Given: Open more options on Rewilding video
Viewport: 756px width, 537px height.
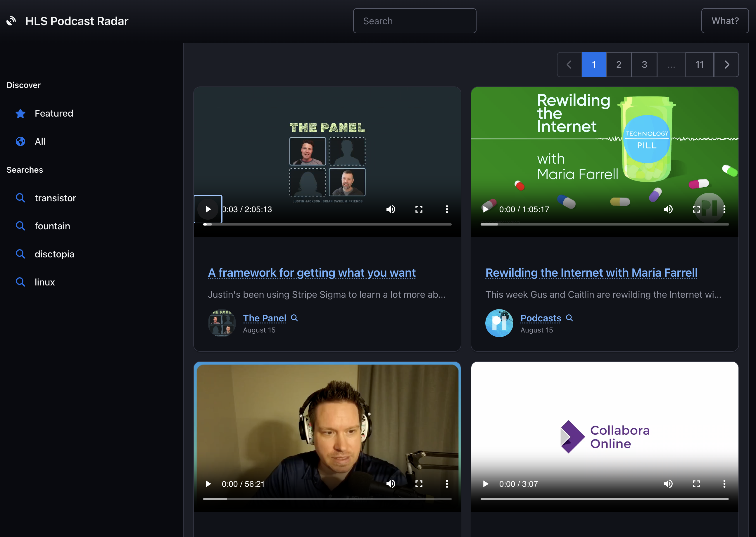Looking at the screenshot, I should tap(724, 209).
